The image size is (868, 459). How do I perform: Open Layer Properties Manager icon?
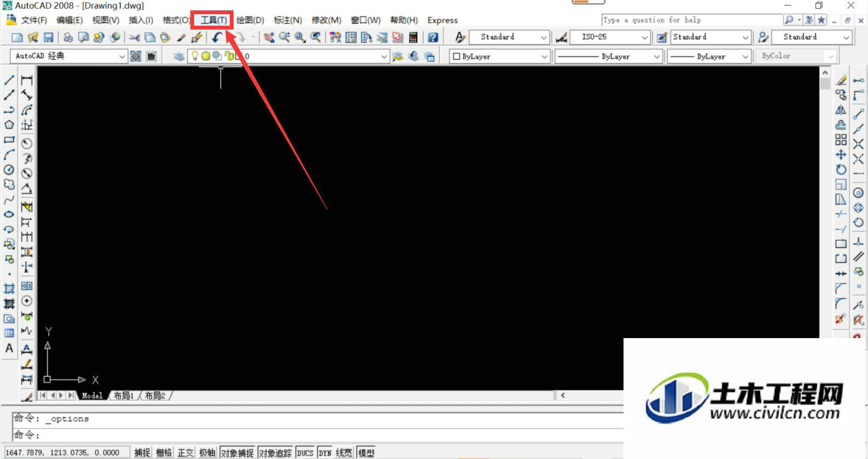179,56
